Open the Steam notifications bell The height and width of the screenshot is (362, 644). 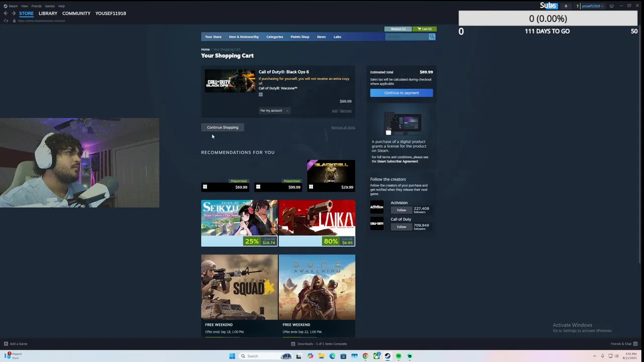pyautogui.click(x=566, y=6)
